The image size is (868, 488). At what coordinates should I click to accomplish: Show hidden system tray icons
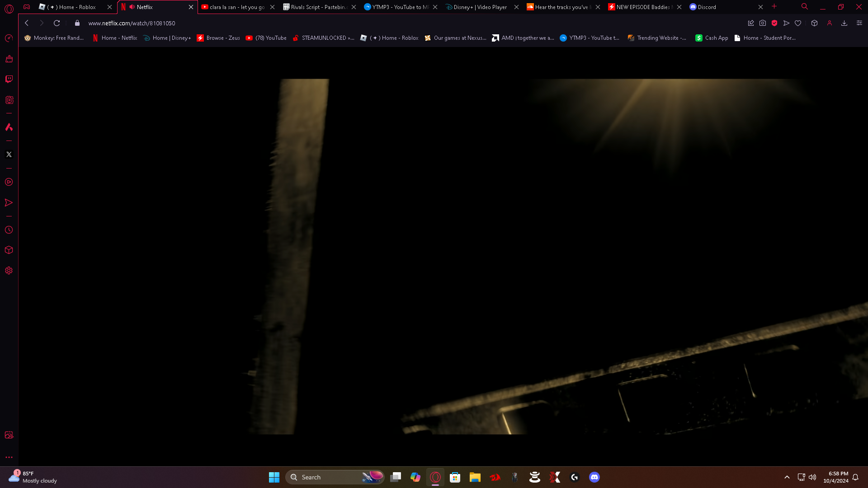(x=787, y=477)
